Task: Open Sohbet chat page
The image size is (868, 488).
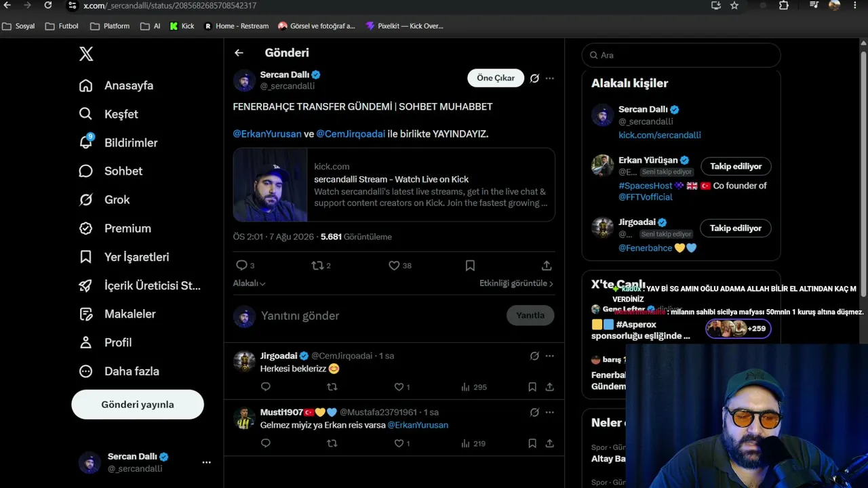Action: click(x=111, y=171)
